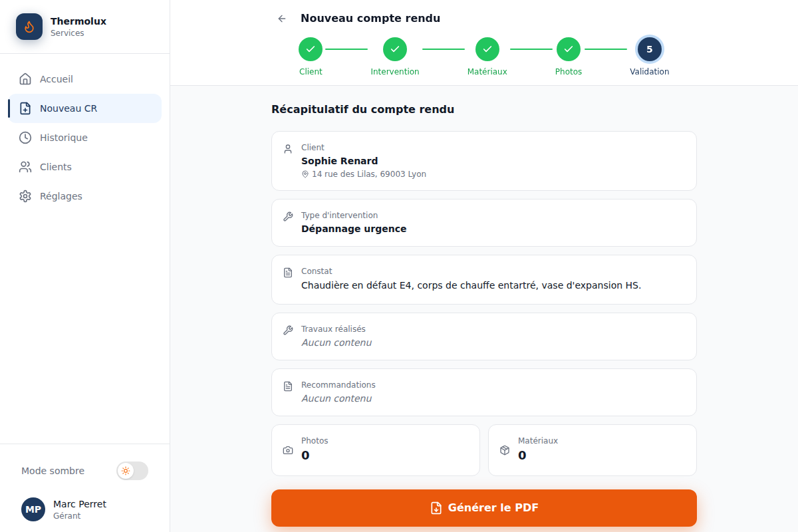Click the Historique clock icon
The width and height of the screenshot is (798, 532).
pyautogui.click(x=25, y=138)
